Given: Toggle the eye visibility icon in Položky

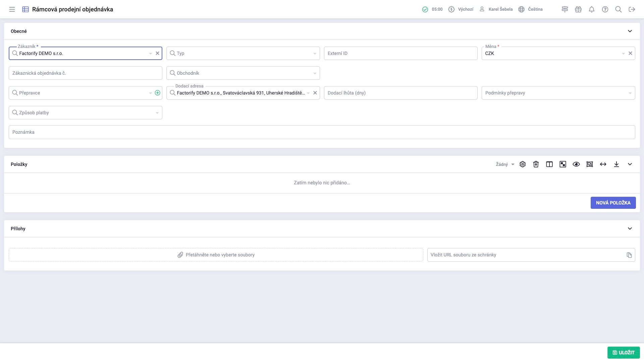Looking at the screenshot, I should coord(576,164).
